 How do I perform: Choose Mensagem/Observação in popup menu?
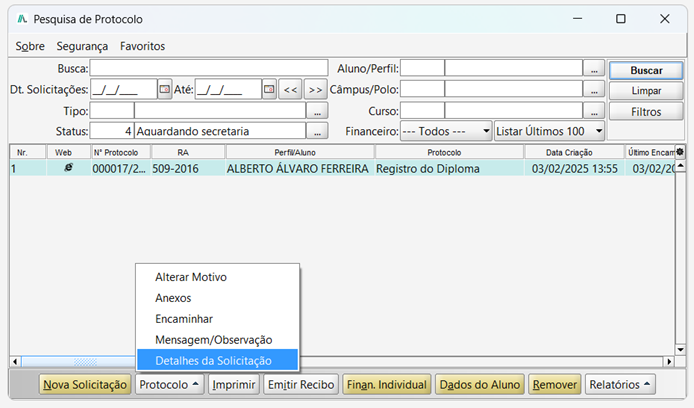tap(217, 340)
